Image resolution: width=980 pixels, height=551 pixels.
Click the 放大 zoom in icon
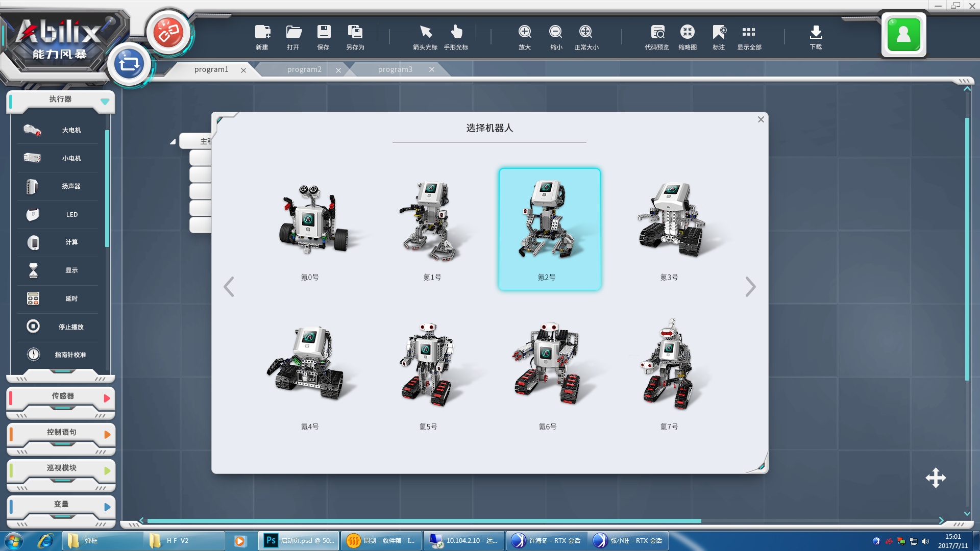[x=525, y=32]
